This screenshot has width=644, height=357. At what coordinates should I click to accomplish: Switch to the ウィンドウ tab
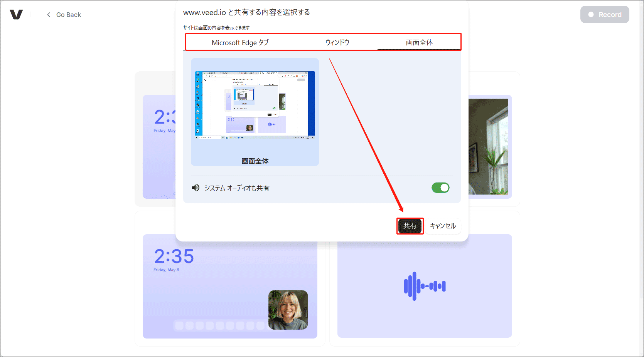click(337, 42)
